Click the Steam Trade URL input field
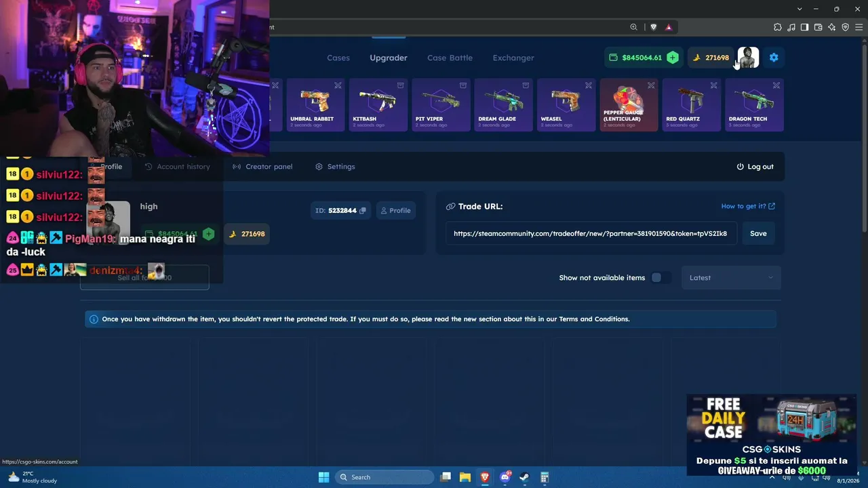 pyautogui.click(x=591, y=233)
